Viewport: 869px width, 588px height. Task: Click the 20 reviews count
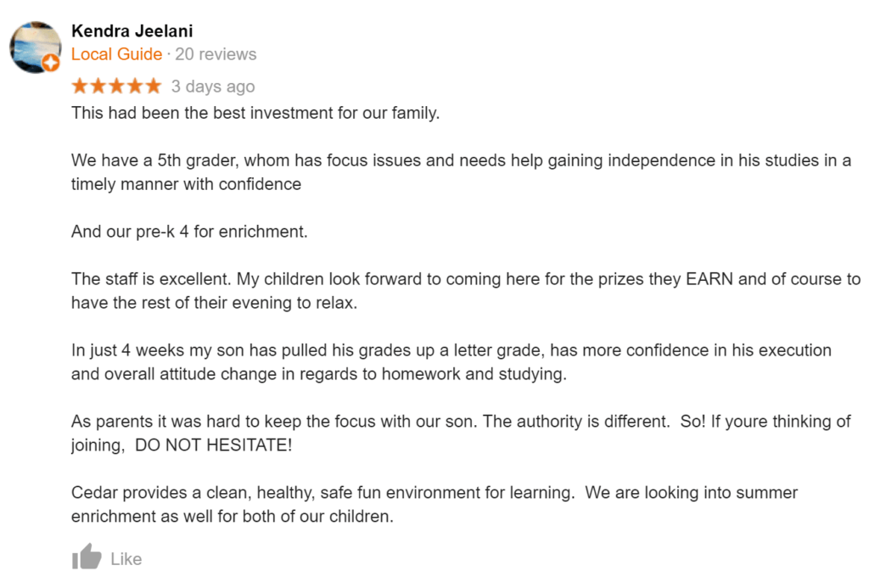click(216, 54)
